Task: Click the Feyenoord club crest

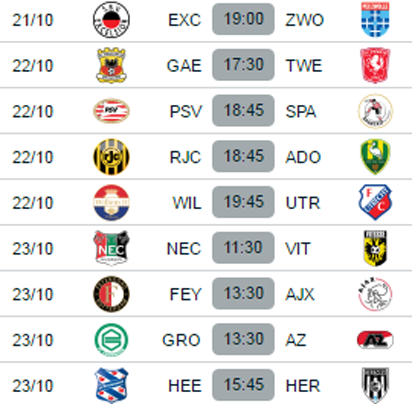Action: 111,294
